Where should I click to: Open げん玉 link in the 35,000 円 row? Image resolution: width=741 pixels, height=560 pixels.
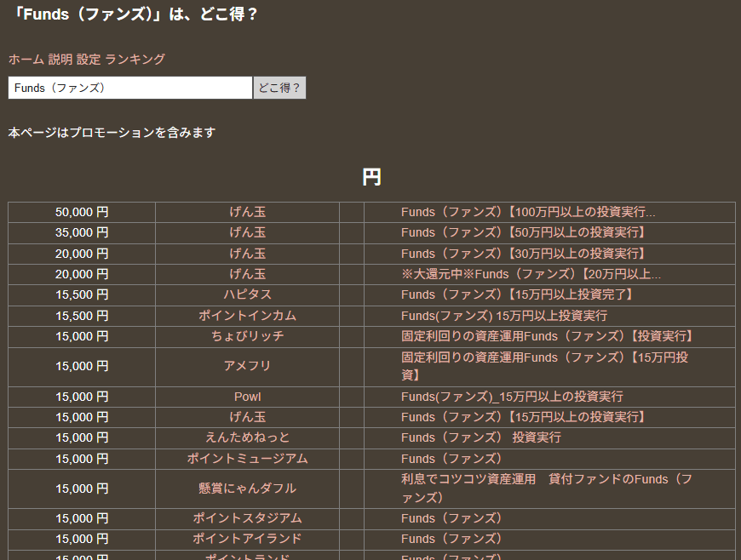coord(247,232)
